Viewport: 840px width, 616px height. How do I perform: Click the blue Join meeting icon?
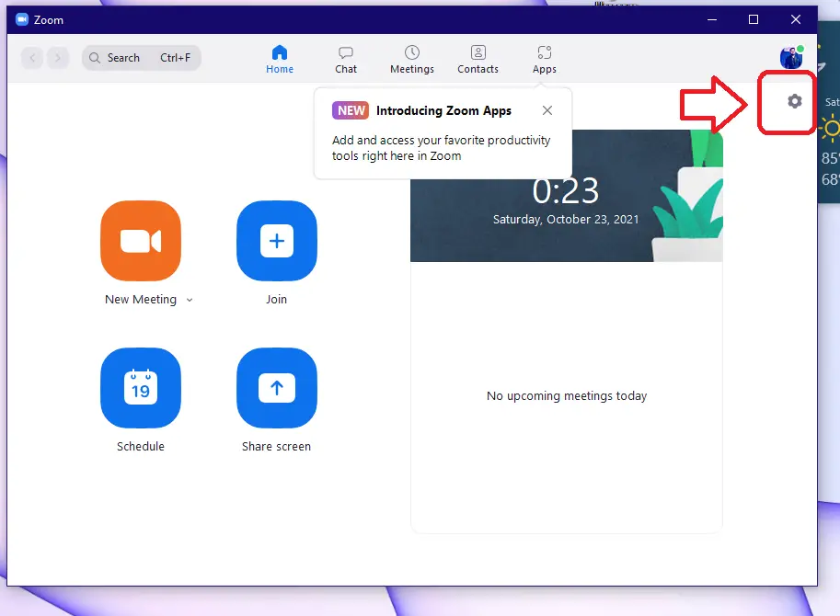pos(276,241)
